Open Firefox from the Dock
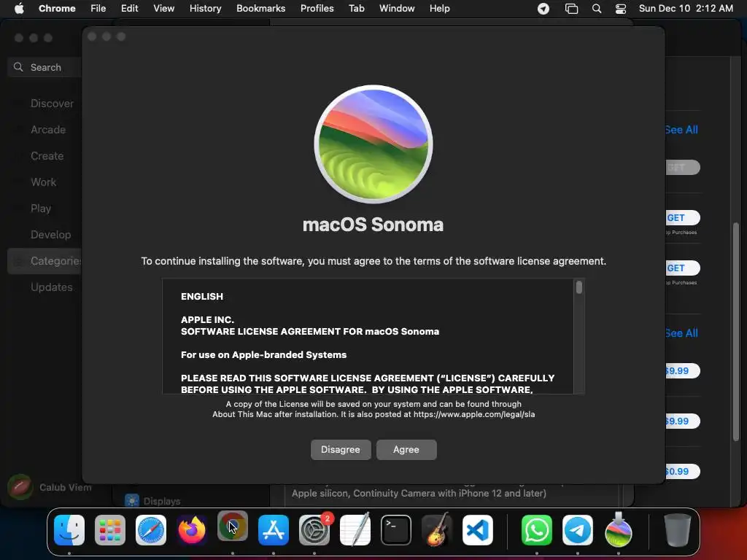747x560 pixels. [192, 530]
